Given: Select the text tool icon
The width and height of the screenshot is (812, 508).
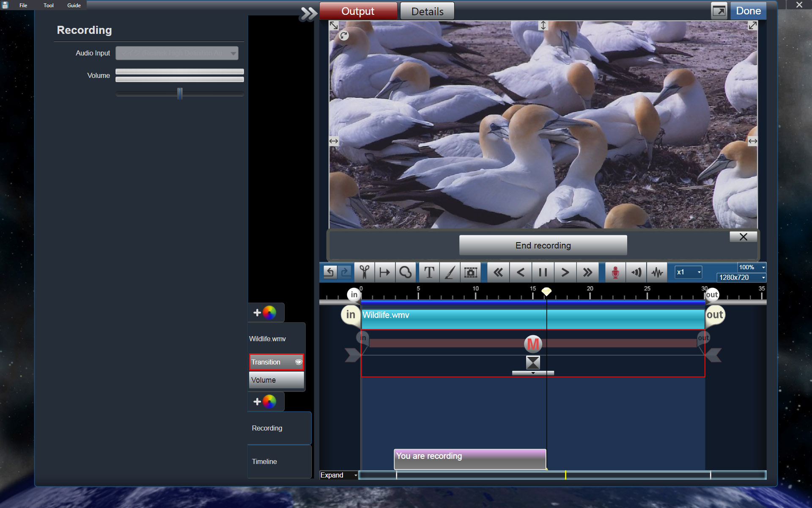Looking at the screenshot, I should pyautogui.click(x=429, y=272).
